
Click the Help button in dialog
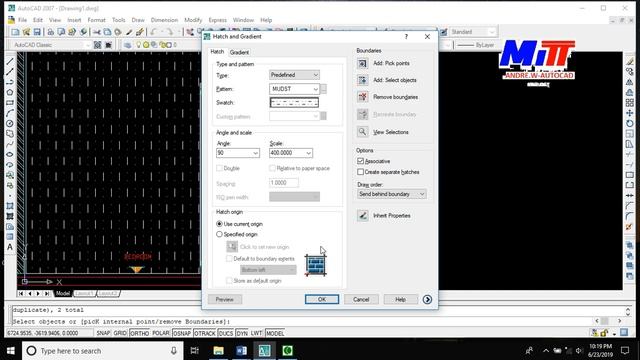[x=400, y=299]
